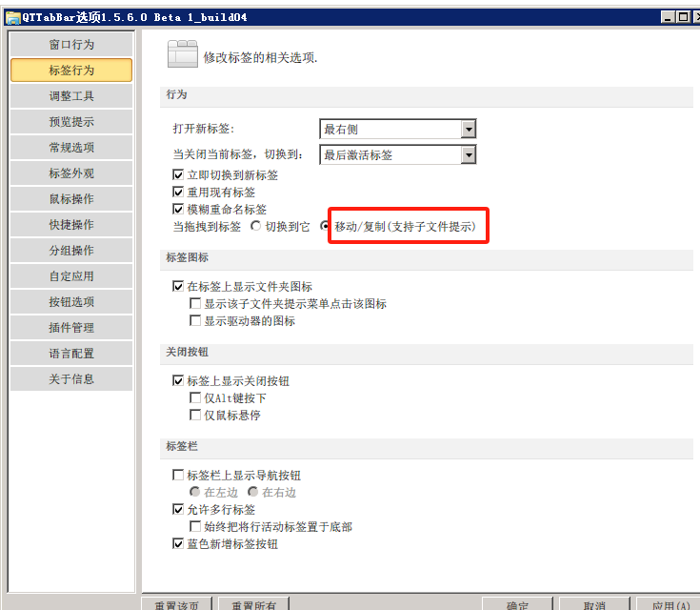Screen dimensions: 700x610
Task: Open the 标签外观 page
Action: pos(71,173)
